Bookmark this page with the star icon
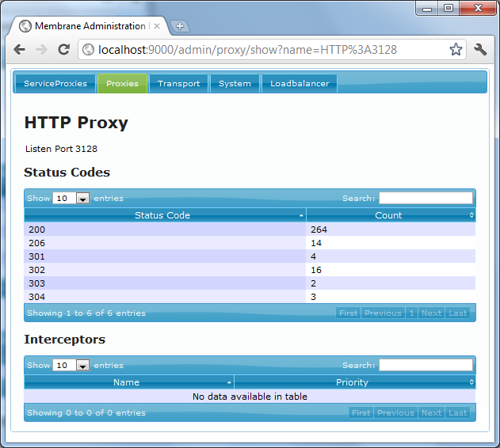Viewport: 500px width, 448px height. [x=456, y=49]
